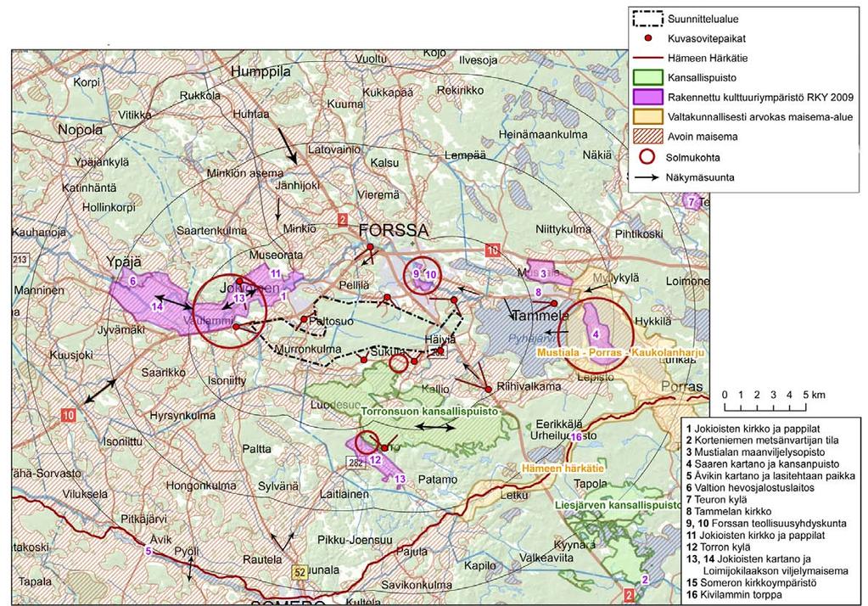The width and height of the screenshot is (868, 606).
Task: Click the Hämeen Härkätie red line legend symbol
Action: tap(648, 58)
